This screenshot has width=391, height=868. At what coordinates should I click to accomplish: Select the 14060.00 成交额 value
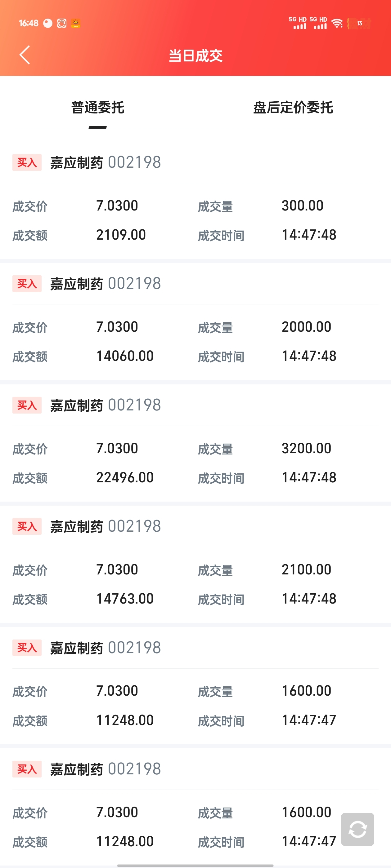pyautogui.click(x=125, y=356)
